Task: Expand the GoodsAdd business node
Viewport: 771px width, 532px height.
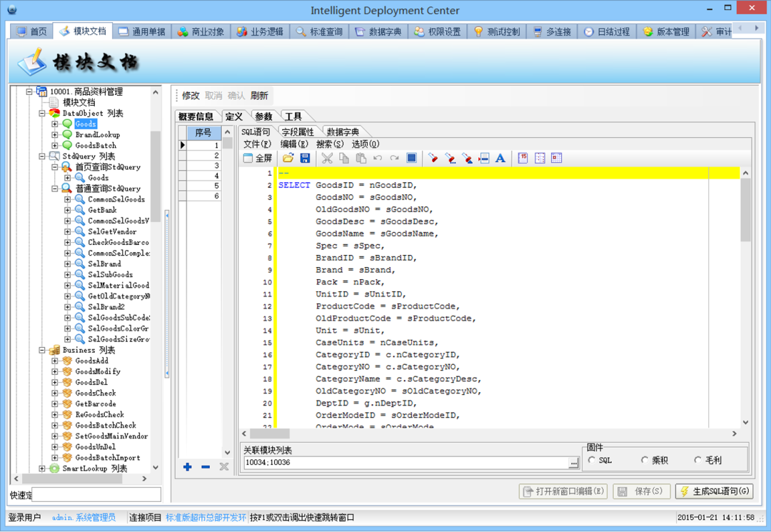Action: tap(54, 361)
